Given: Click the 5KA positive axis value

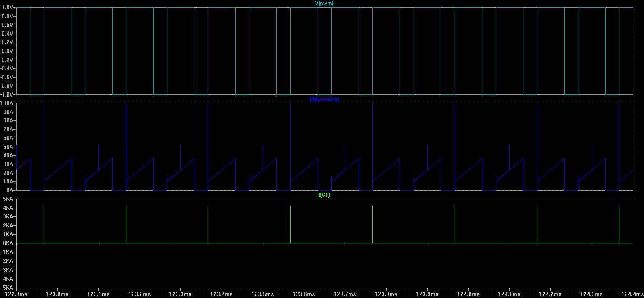Looking at the screenshot, I should [8, 199].
